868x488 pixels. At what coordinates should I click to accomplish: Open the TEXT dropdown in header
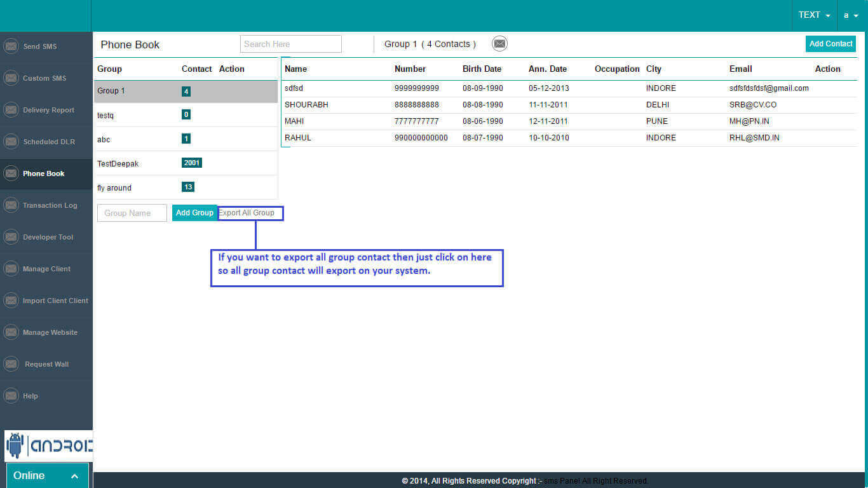(814, 15)
